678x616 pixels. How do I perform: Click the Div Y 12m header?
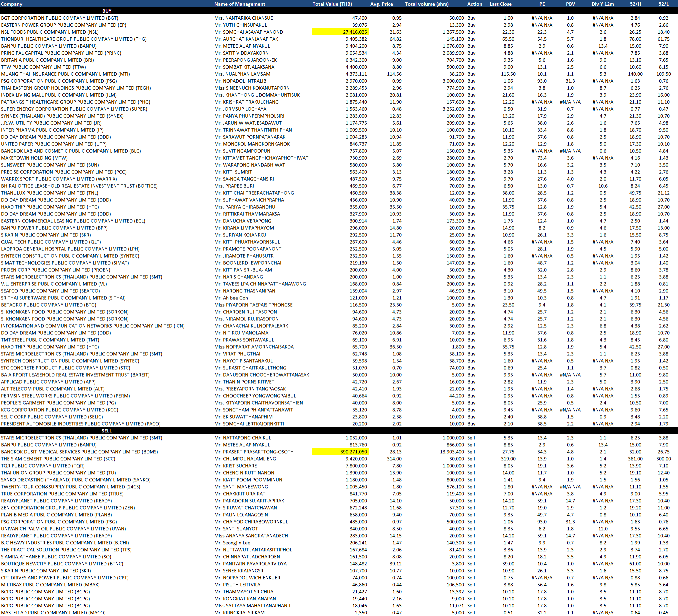pos(603,4)
